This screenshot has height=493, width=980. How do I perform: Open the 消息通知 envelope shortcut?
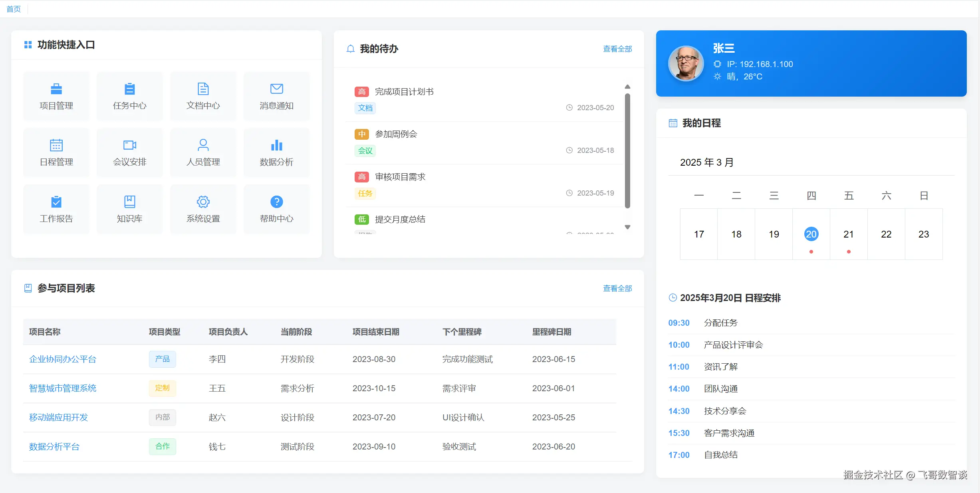click(276, 96)
